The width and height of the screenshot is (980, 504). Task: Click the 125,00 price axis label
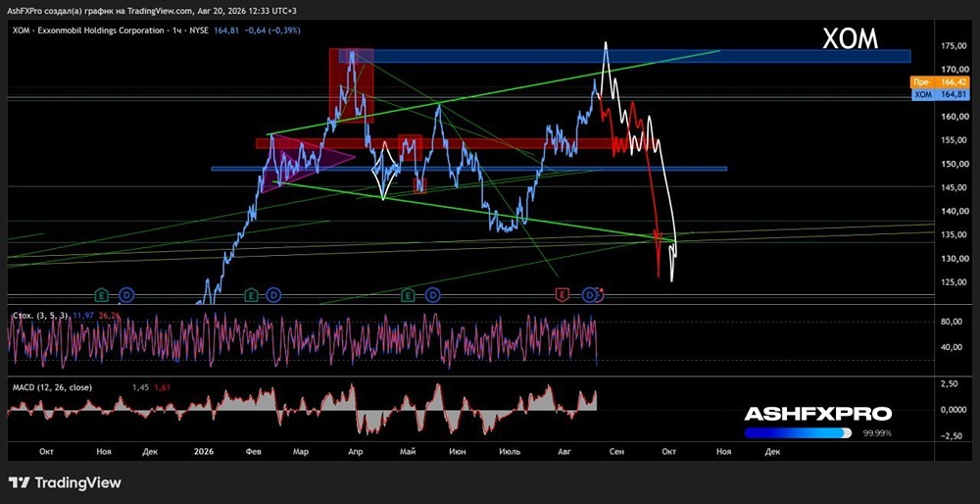[x=953, y=282]
